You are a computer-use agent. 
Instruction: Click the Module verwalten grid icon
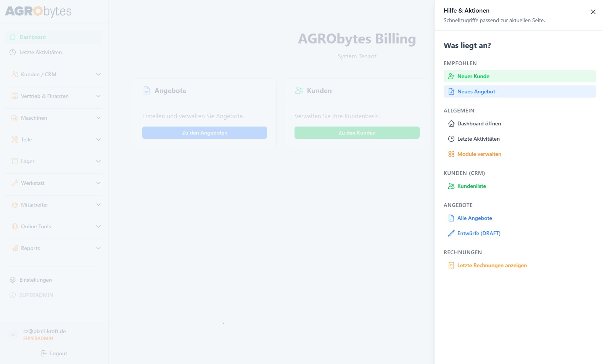451,154
